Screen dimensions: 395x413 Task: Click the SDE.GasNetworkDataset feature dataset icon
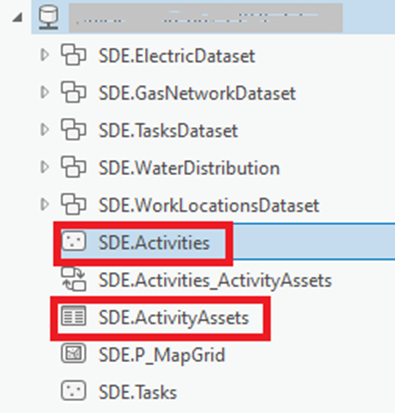click(x=74, y=92)
